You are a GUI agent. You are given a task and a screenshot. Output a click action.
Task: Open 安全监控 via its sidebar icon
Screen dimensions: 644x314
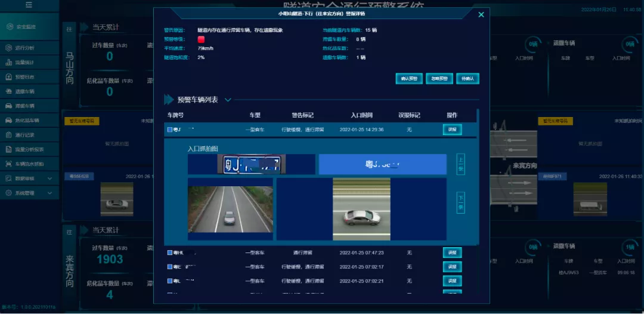(10, 27)
